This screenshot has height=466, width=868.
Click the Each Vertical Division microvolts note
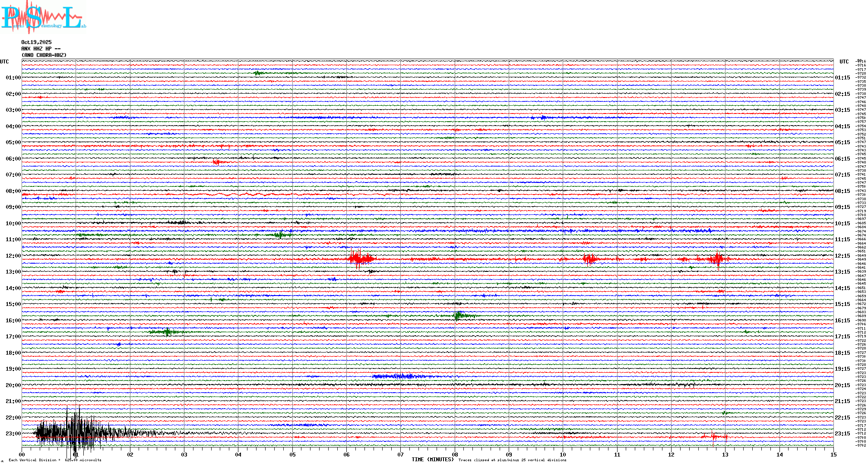click(55, 460)
